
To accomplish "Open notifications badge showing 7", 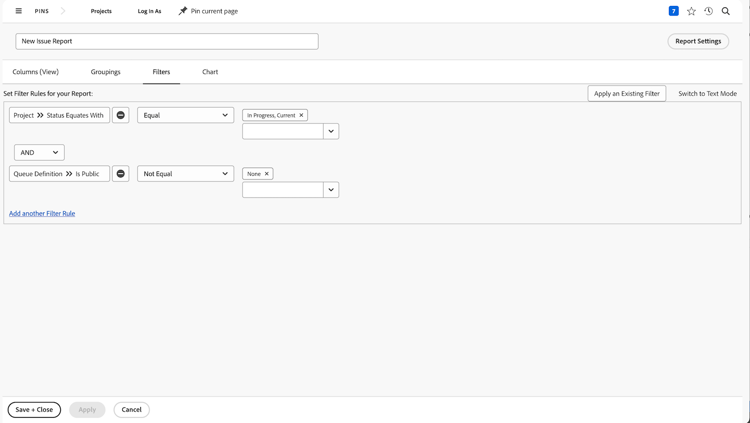I will coord(673,11).
